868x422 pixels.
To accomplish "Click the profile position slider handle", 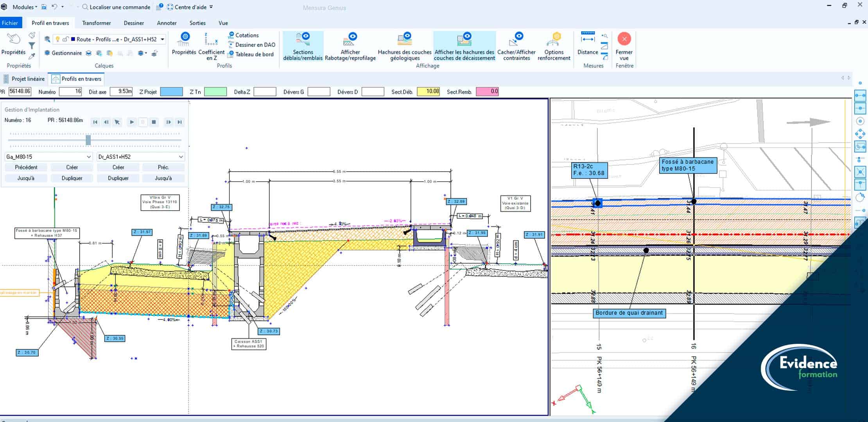I will tap(88, 140).
